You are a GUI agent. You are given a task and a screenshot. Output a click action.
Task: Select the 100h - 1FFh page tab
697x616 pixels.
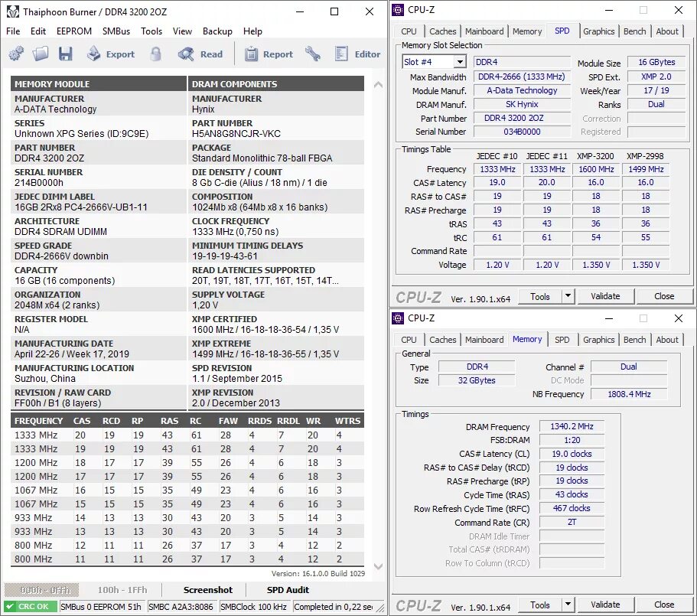[x=122, y=590]
